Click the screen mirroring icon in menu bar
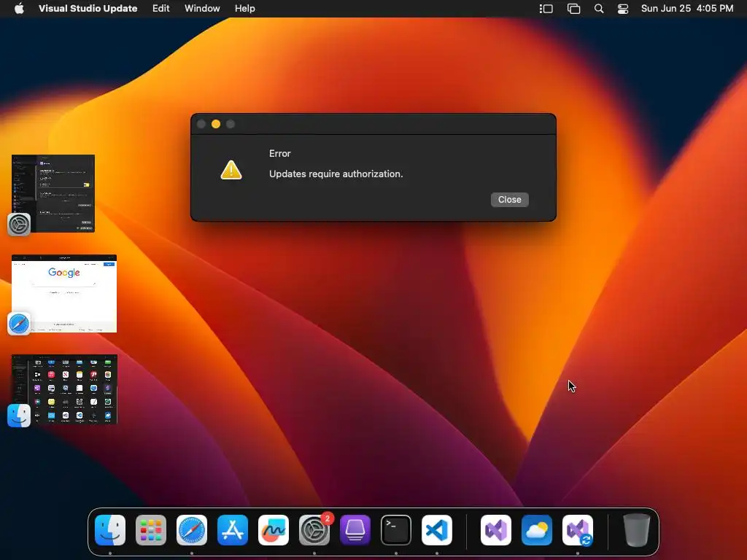 [x=573, y=9]
